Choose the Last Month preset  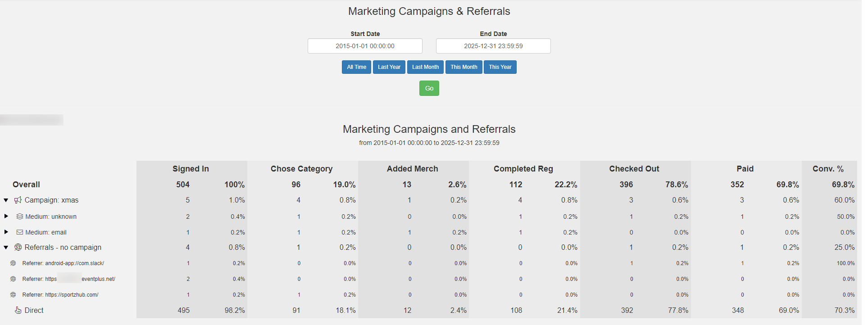point(425,67)
